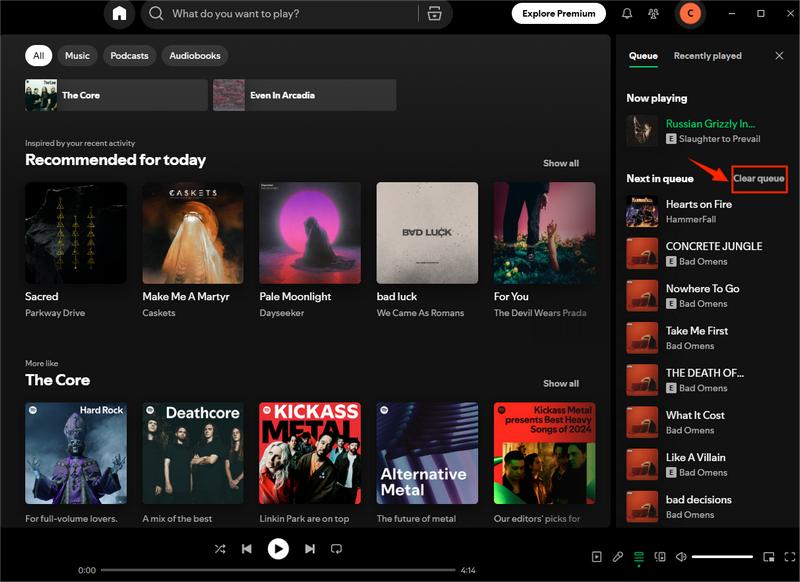Select THE DEATH OF... in queue
The width and height of the screenshot is (800, 582).
(x=705, y=373)
